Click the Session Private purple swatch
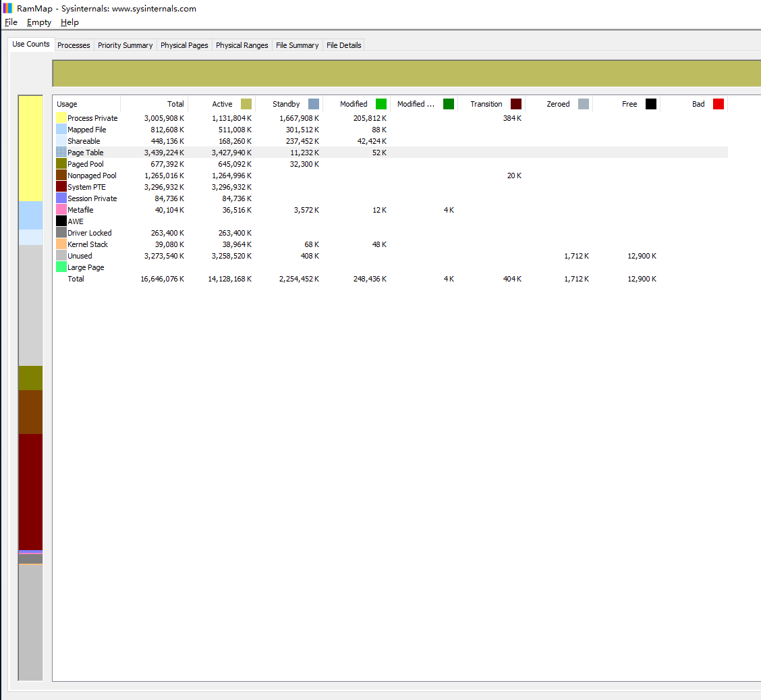The image size is (761, 700). pos(61,198)
